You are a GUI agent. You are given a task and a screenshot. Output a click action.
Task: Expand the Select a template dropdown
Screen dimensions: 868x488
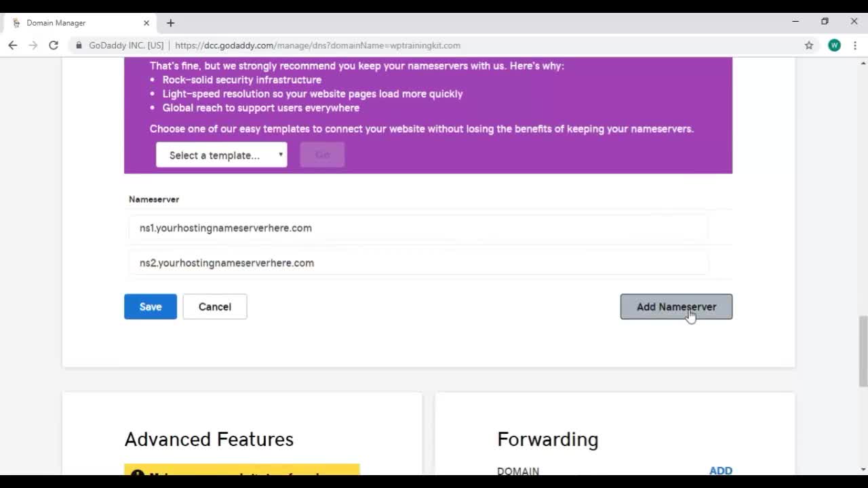pos(221,155)
